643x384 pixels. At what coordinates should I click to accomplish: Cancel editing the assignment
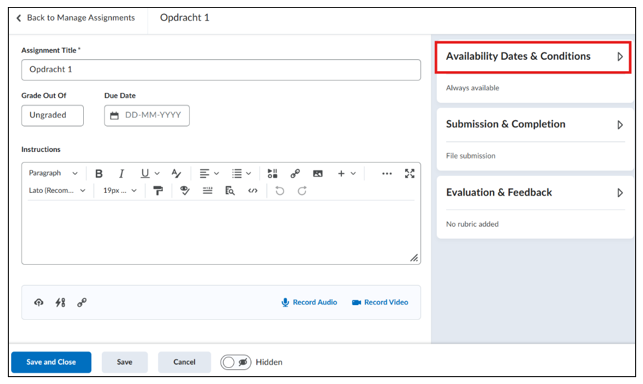[x=185, y=362]
